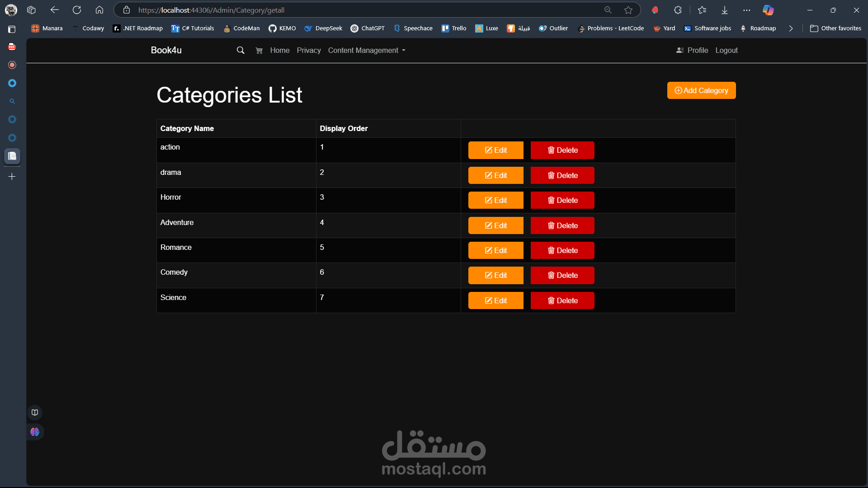Open the shopping cart icon

point(259,51)
